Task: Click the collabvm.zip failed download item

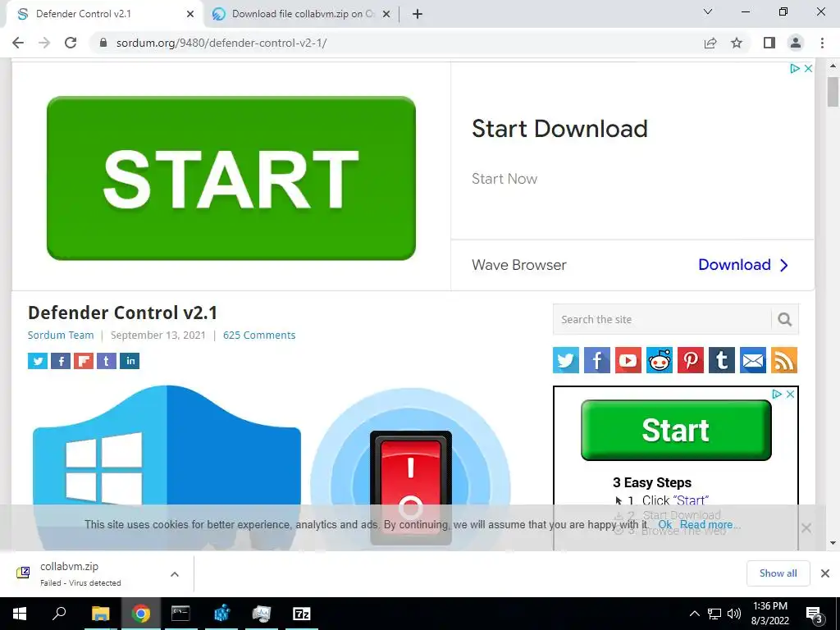Action: pyautogui.click(x=80, y=573)
